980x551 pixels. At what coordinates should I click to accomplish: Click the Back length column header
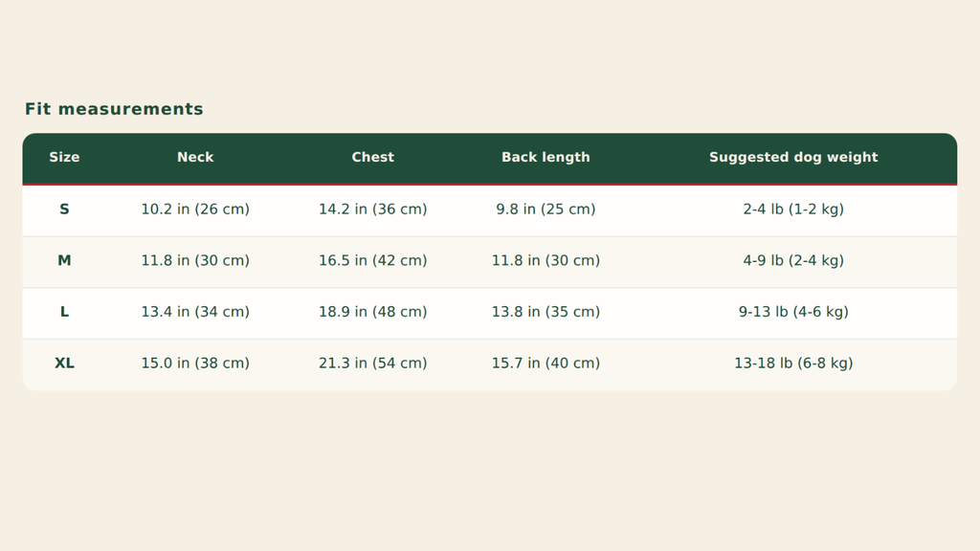pyautogui.click(x=546, y=158)
